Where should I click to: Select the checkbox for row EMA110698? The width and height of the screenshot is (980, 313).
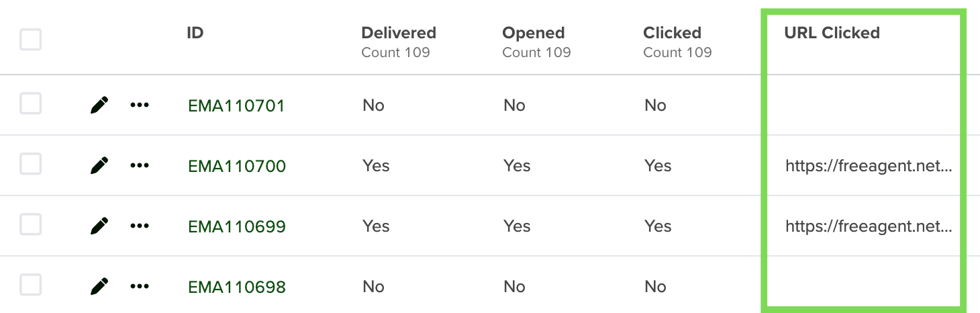pos(30,285)
